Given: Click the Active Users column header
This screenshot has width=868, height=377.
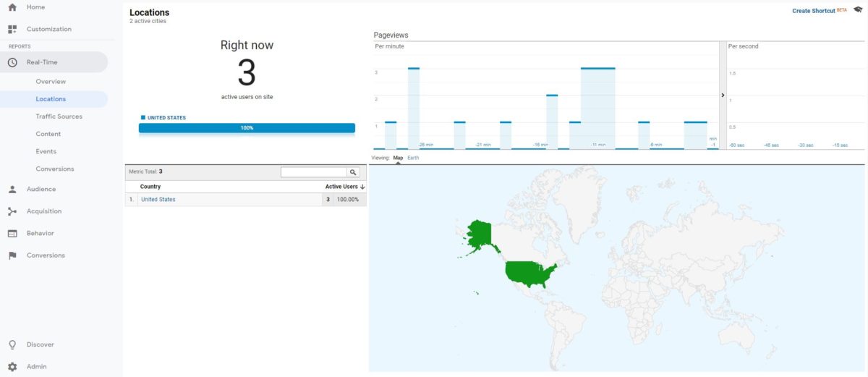Looking at the screenshot, I should coord(341,187).
